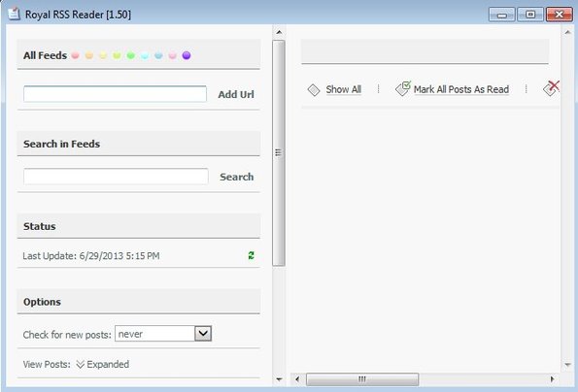Click right panel scroll up arrow
Viewport: 578px width, 392px height.
coord(567,32)
